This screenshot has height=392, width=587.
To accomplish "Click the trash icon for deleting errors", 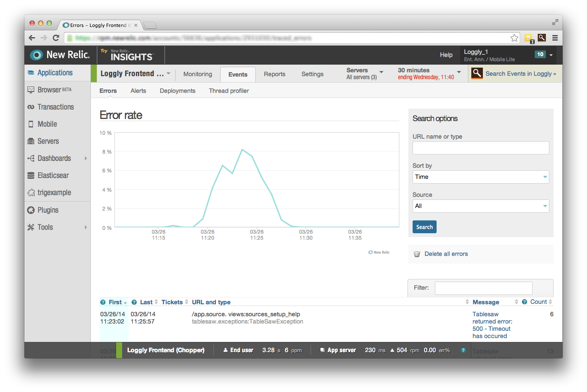I will pos(416,254).
